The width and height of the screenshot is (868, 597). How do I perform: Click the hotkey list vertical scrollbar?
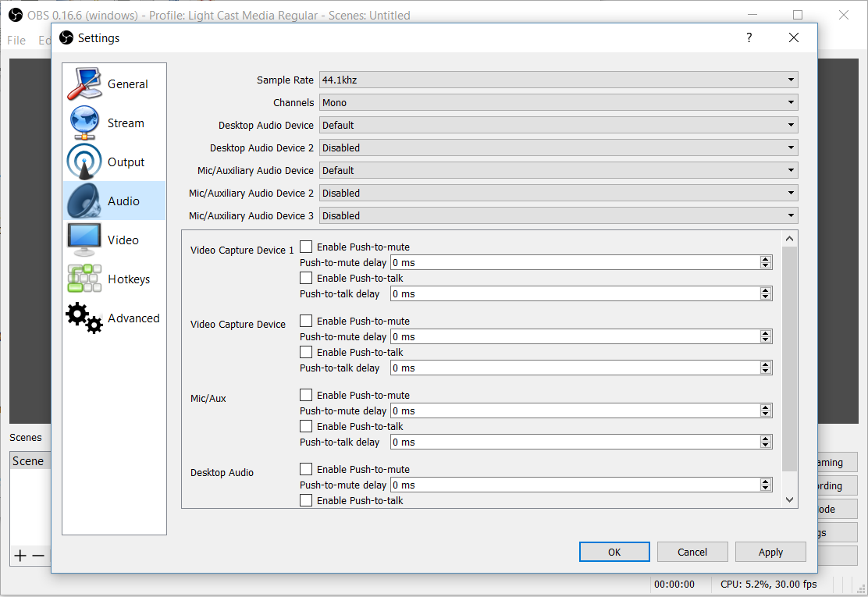coord(789,359)
